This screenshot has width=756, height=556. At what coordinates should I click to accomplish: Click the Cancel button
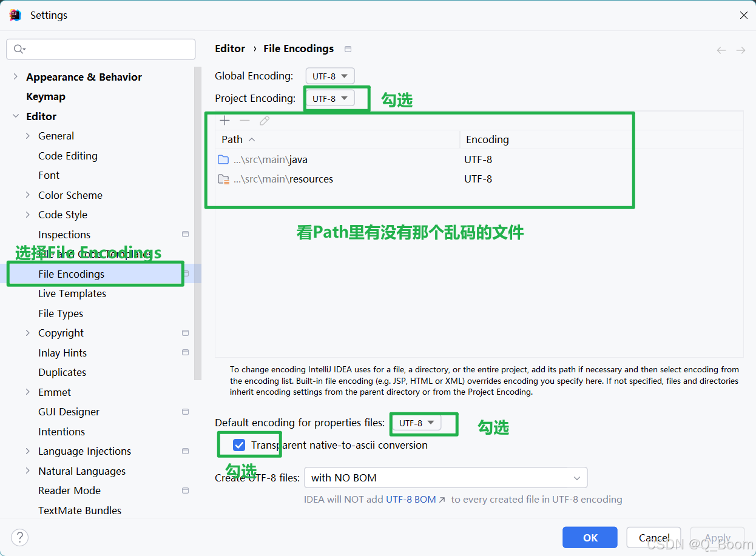pyautogui.click(x=654, y=537)
